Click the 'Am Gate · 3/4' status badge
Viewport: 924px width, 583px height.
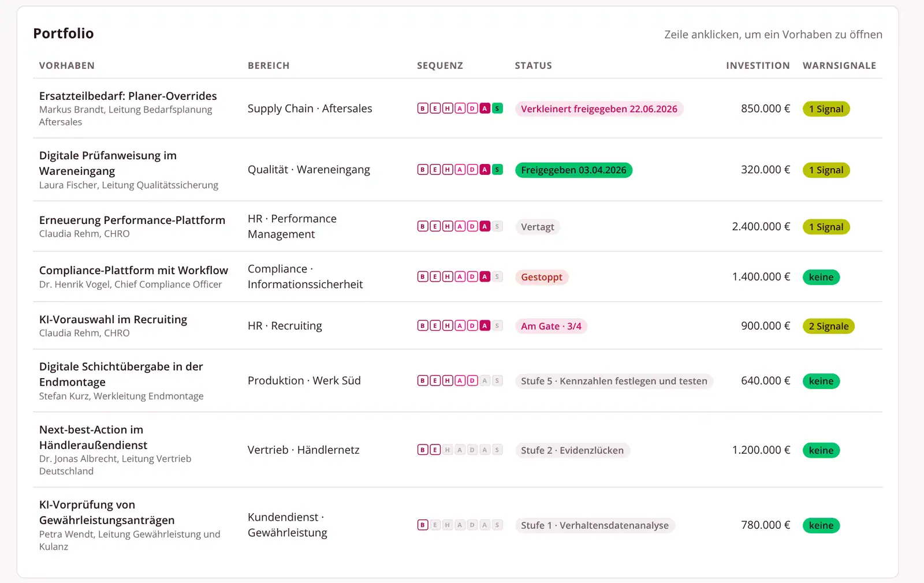click(551, 326)
